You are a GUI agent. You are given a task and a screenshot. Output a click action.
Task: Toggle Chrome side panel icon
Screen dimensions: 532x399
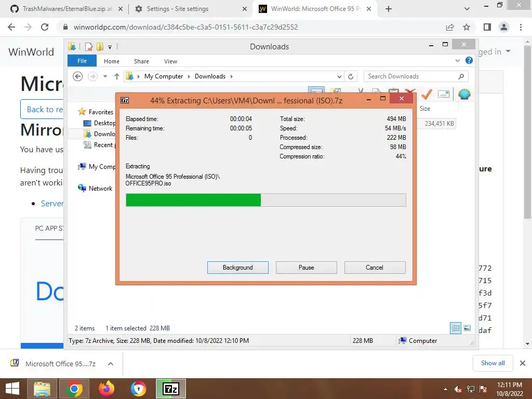pos(487,27)
